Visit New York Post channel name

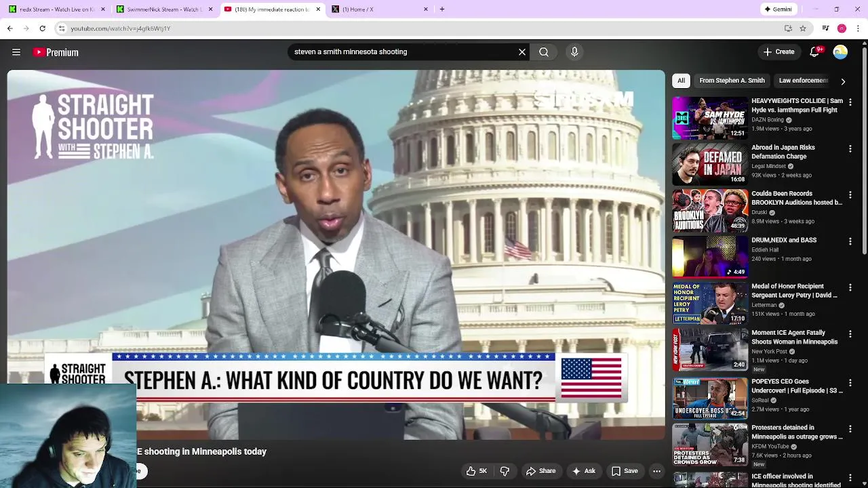tap(769, 352)
